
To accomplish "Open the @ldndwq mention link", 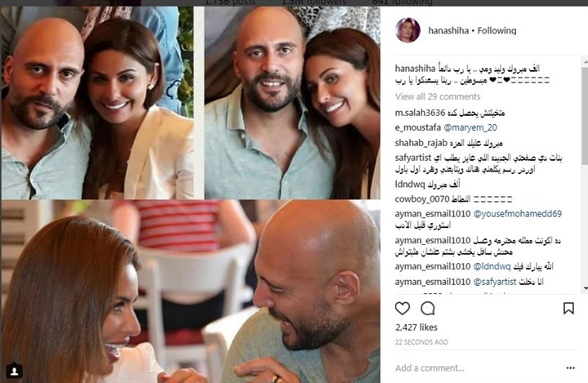I will 492,266.
